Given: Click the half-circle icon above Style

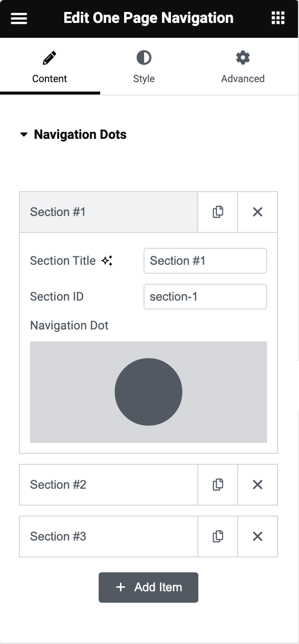Looking at the screenshot, I should (x=144, y=58).
